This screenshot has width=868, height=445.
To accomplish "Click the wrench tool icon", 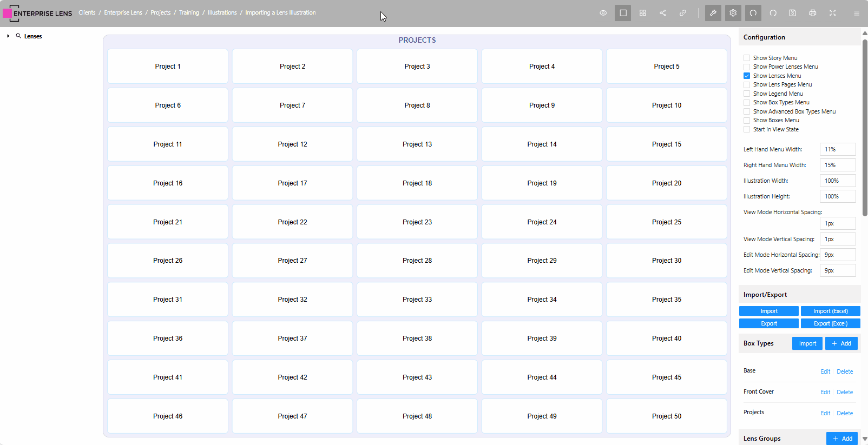I will pos(713,13).
